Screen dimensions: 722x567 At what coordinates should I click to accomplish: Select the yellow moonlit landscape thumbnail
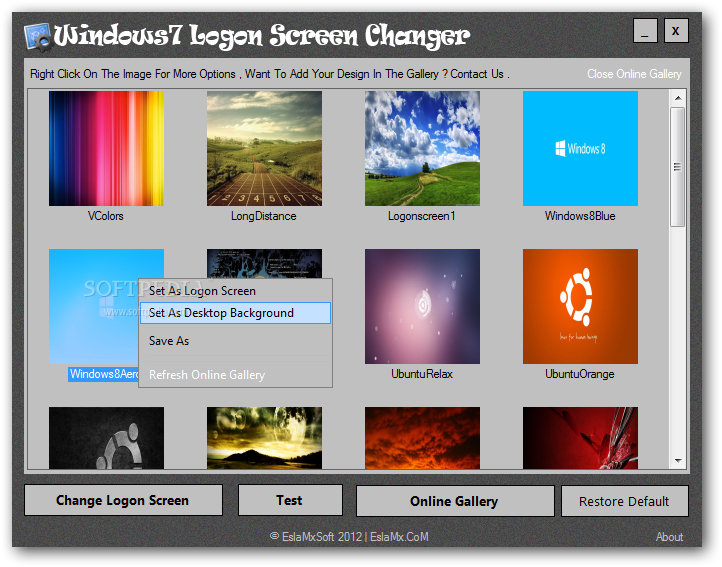click(x=264, y=438)
